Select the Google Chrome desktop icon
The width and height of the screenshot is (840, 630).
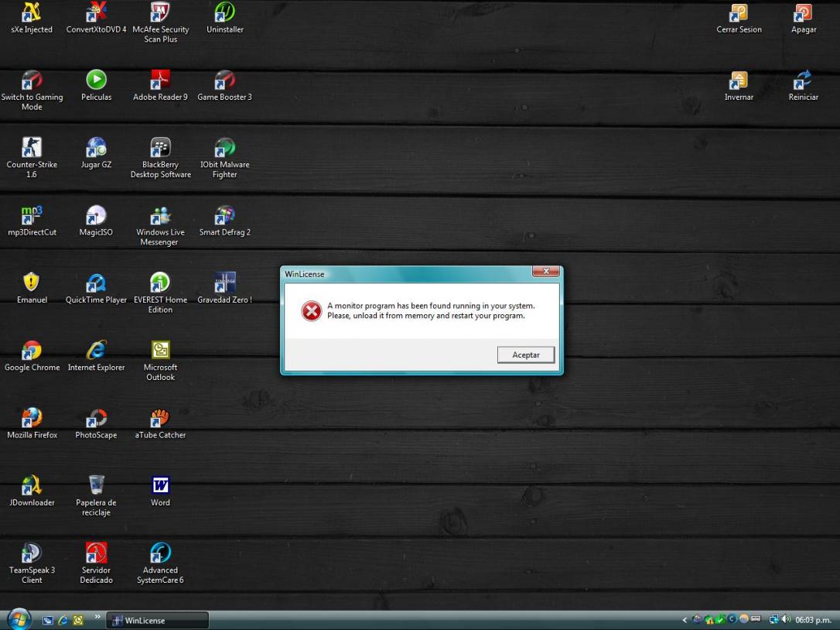[32, 355]
